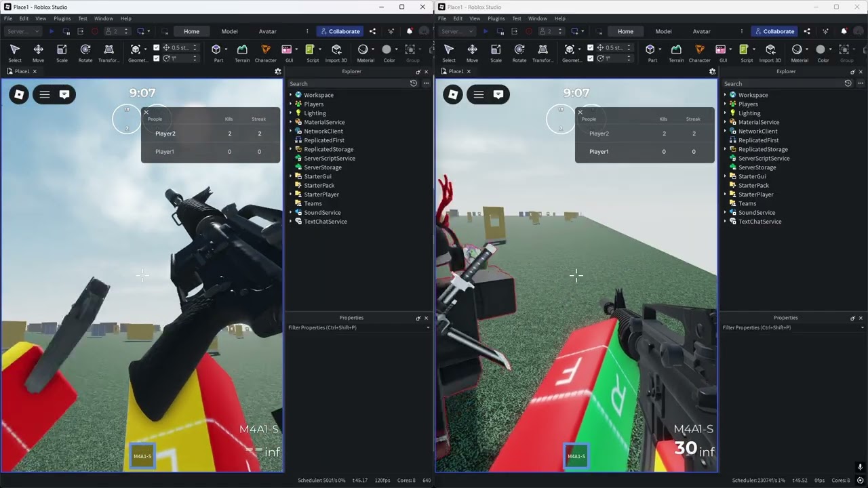Open Color dropdown arrow in right window
The width and height of the screenshot is (868, 488).
click(830, 49)
